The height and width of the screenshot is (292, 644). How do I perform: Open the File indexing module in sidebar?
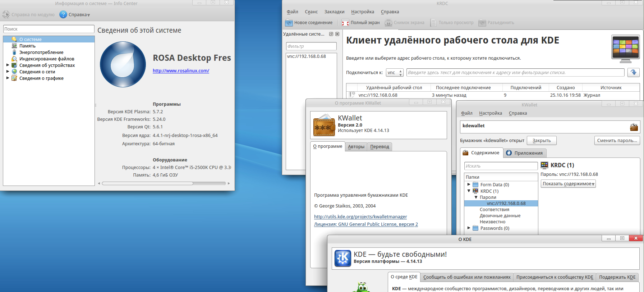pos(46,59)
